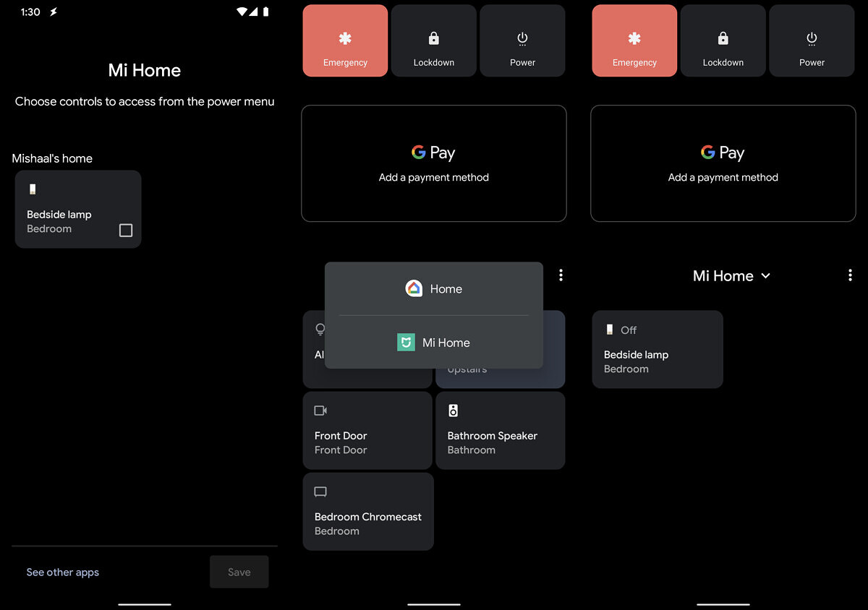Tap the Front Door camera card
Screen dimensions: 868x610
click(367, 431)
